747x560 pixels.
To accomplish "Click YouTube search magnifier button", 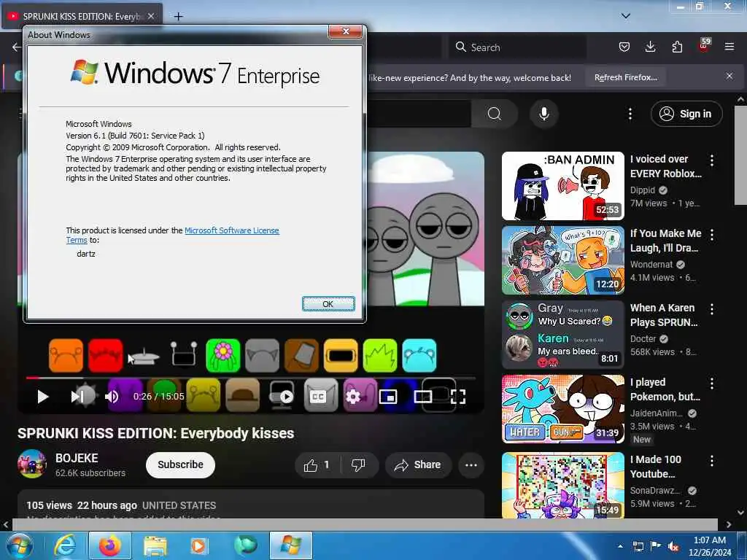I will pos(495,114).
